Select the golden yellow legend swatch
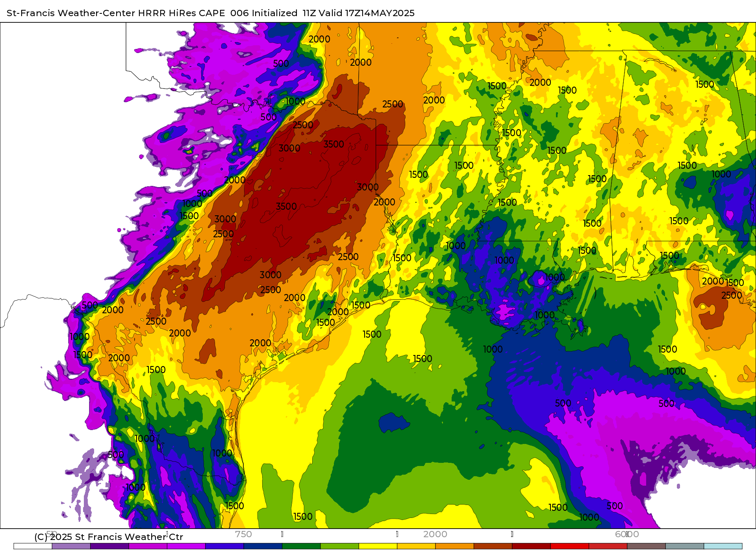756x551 pixels. pyautogui.click(x=416, y=546)
